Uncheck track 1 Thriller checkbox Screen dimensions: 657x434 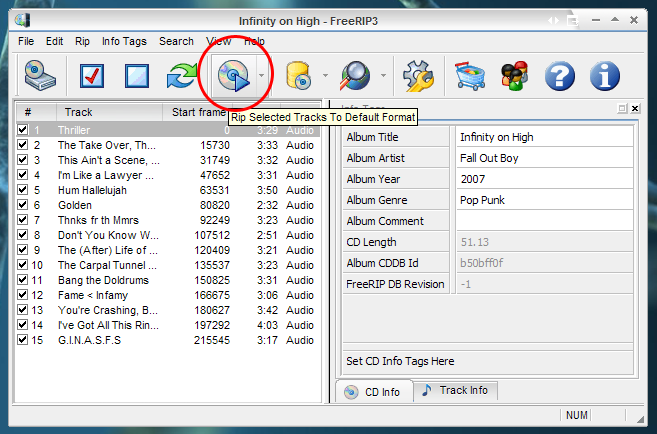click(x=23, y=129)
